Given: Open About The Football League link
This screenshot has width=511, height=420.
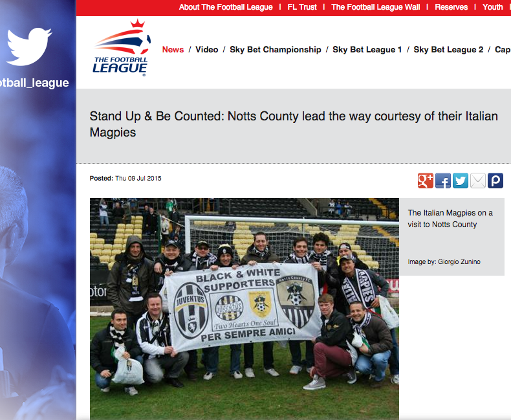Looking at the screenshot, I should (226, 7).
